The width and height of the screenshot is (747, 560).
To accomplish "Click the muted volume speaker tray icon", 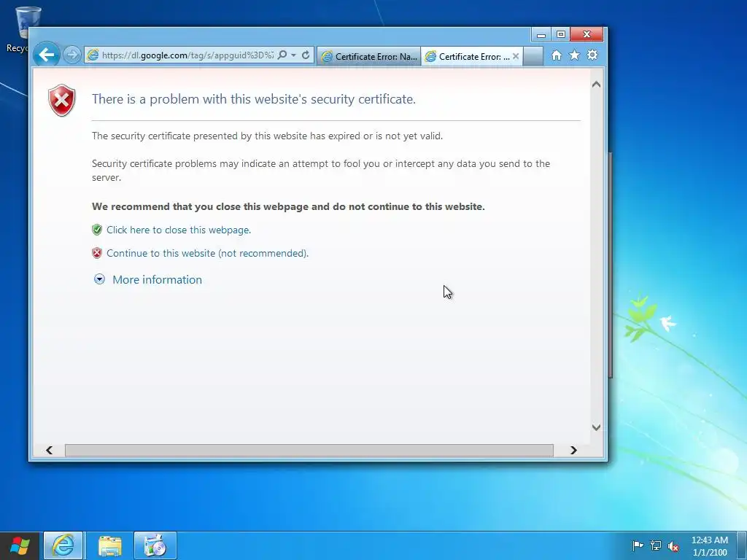I will [673, 545].
